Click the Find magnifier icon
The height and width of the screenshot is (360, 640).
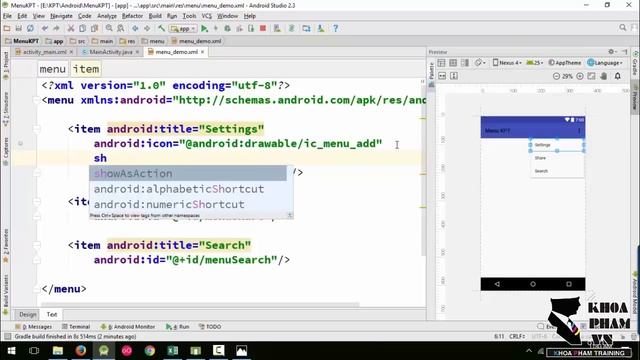109,28
